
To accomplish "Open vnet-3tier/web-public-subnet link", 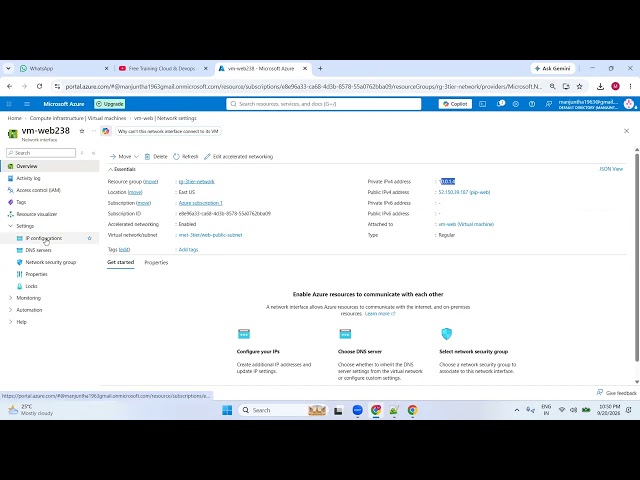I will click(x=211, y=235).
